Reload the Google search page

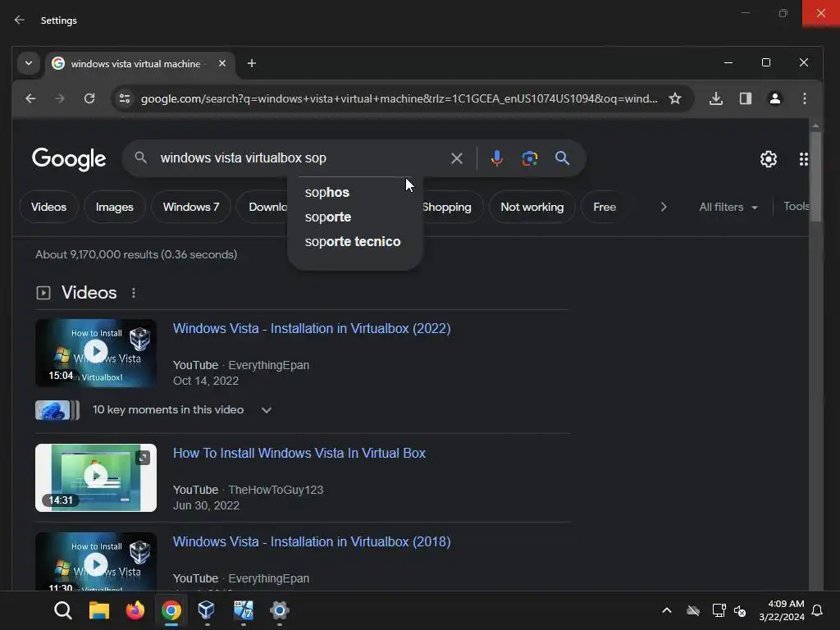[89, 98]
